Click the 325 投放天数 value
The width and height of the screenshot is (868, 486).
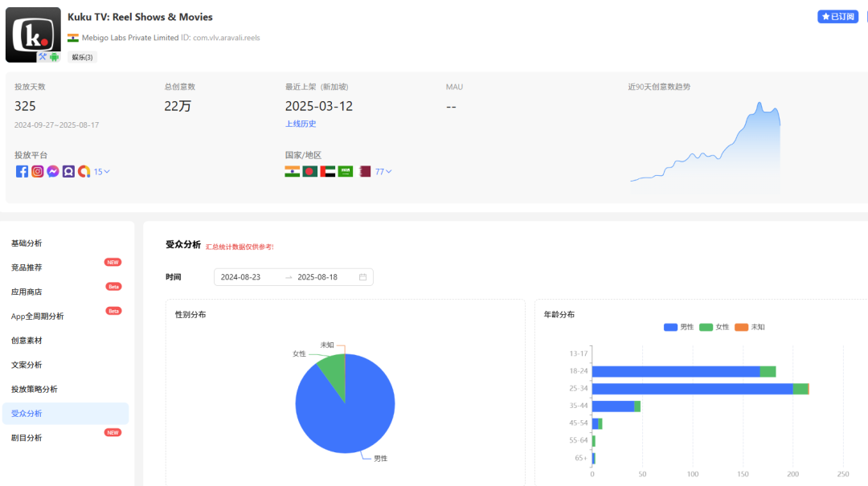tap(25, 106)
